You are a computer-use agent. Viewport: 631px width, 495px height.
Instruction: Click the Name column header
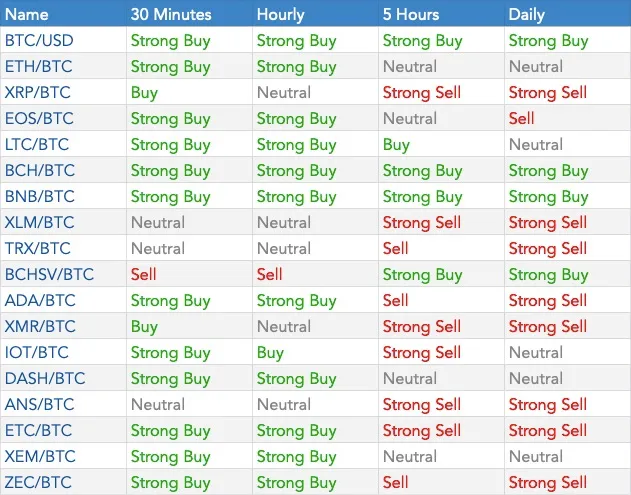pyautogui.click(x=27, y=14)
